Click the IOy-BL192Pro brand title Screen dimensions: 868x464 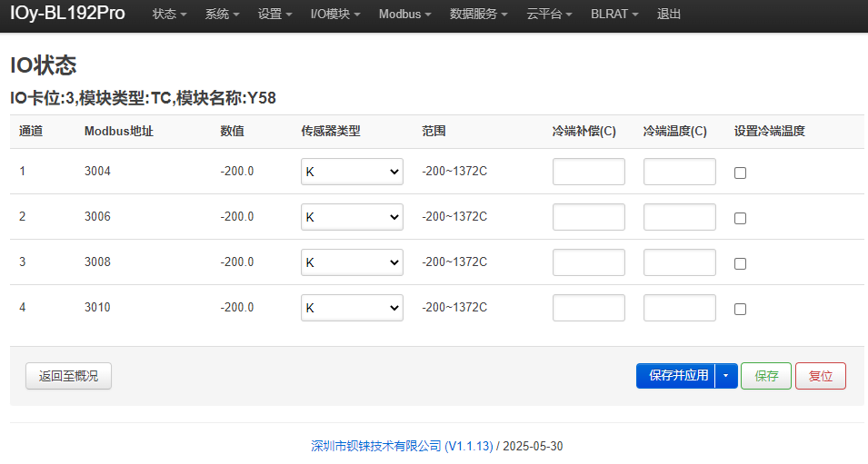(67, 13)
